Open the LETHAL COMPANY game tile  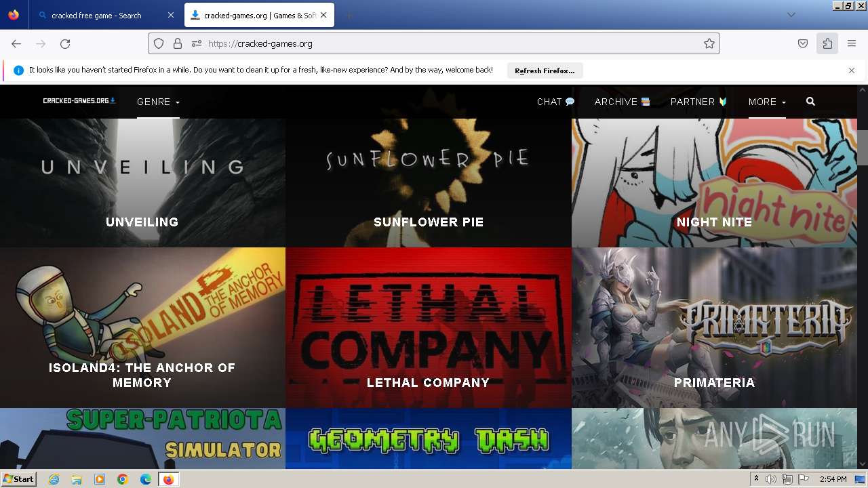(429, 327)
